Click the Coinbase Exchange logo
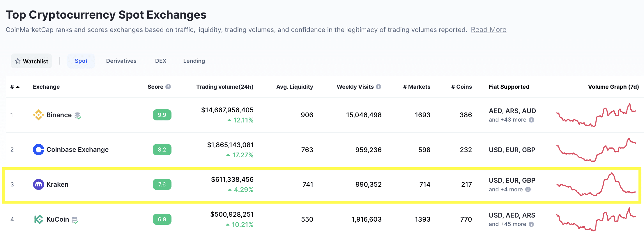The width and height of the screenshot is (644, 235). (x=38, y=149)
